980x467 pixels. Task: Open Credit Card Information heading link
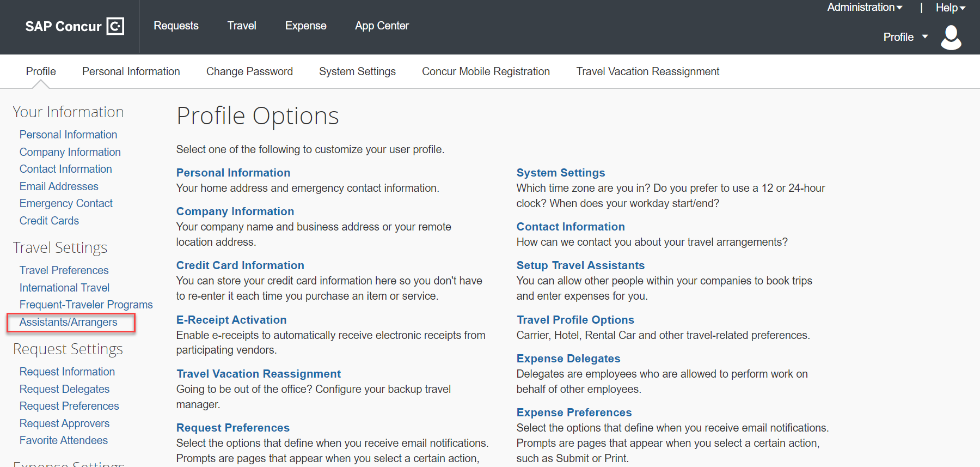pyautogui.click(x=240, y=265)
